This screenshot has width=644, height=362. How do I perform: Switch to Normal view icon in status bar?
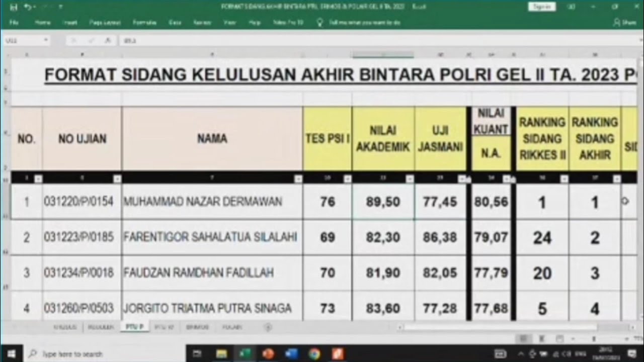524,339
